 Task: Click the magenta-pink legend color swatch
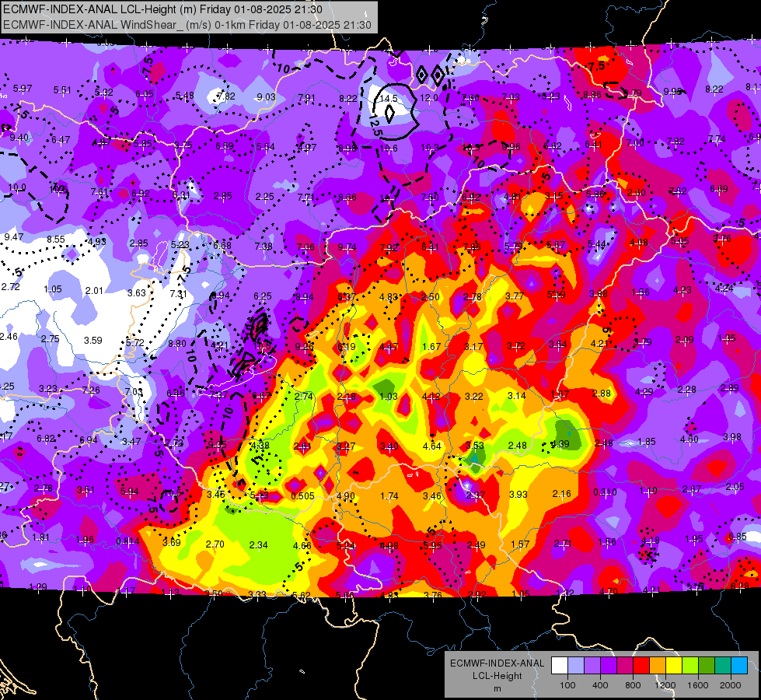tap(625, 666)
